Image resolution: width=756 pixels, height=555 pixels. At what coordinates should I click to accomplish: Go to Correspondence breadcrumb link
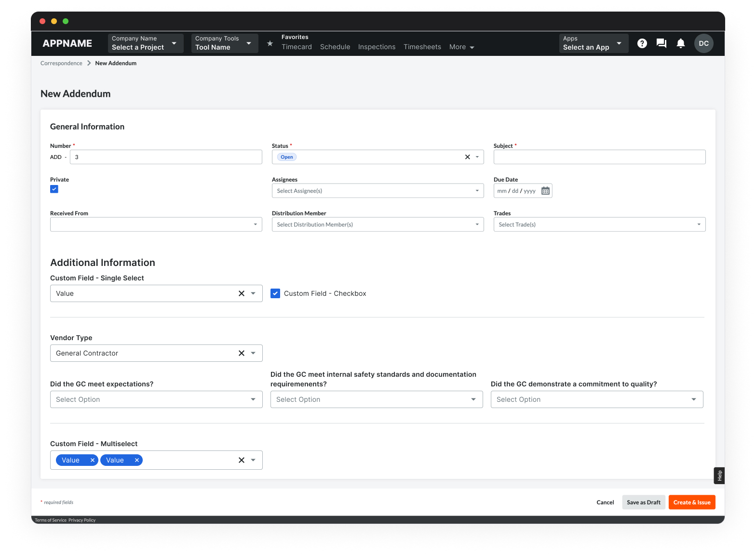pyautogui.click(x=61, y=63)
